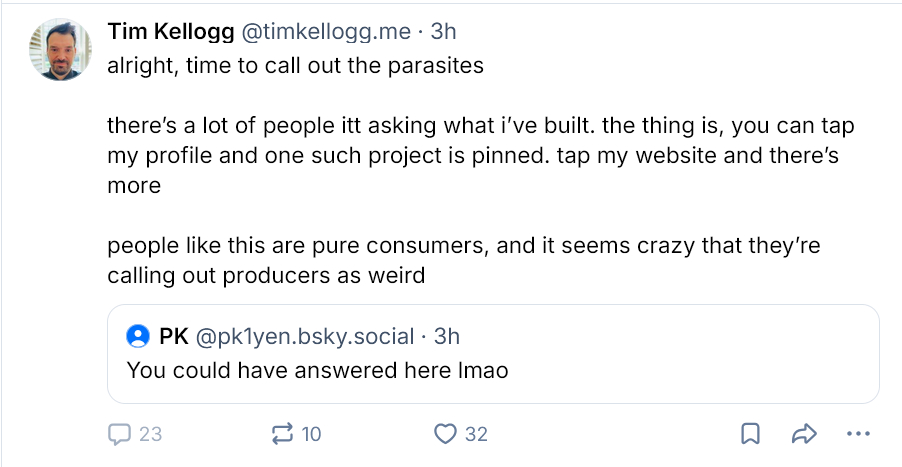
Task: Open the three-dot more options menu
Action: coord(858,434)
